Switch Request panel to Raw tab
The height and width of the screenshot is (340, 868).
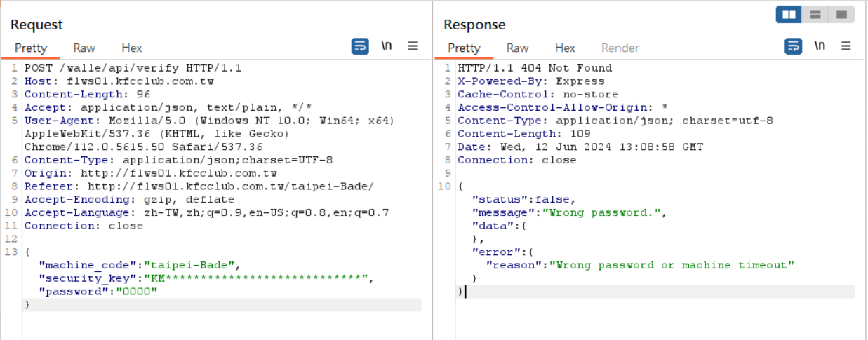[x=84, y=48]
